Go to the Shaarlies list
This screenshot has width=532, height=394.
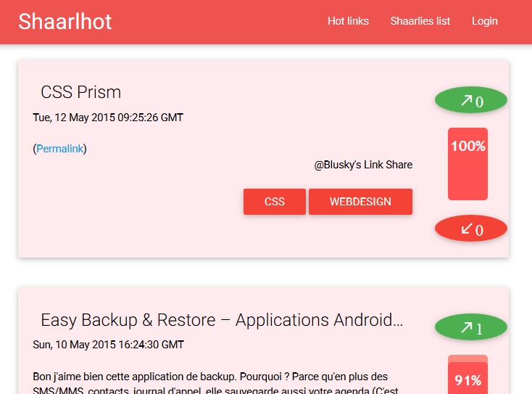click(420, 21)
